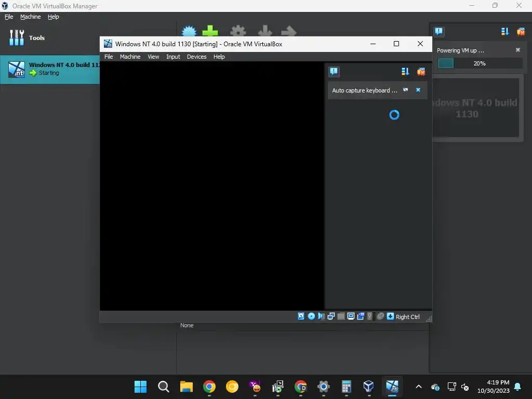Click the New machine starburst icon in Manager toolbar
This screenshot has width=532, height=399.
pyautogui.click(x=189, y=31)
